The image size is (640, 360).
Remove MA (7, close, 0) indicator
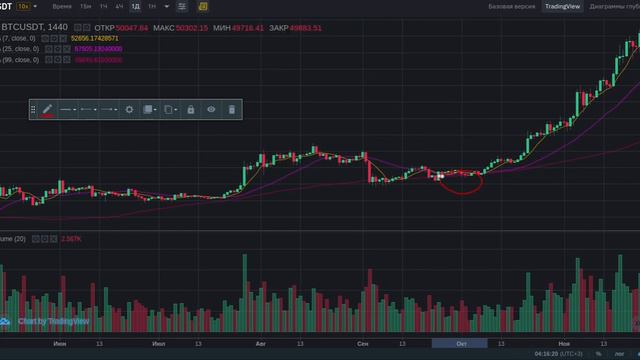click(63, 38)
